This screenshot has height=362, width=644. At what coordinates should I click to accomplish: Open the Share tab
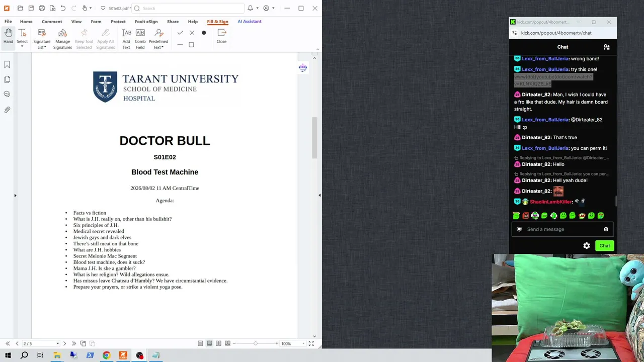point(173,22)
